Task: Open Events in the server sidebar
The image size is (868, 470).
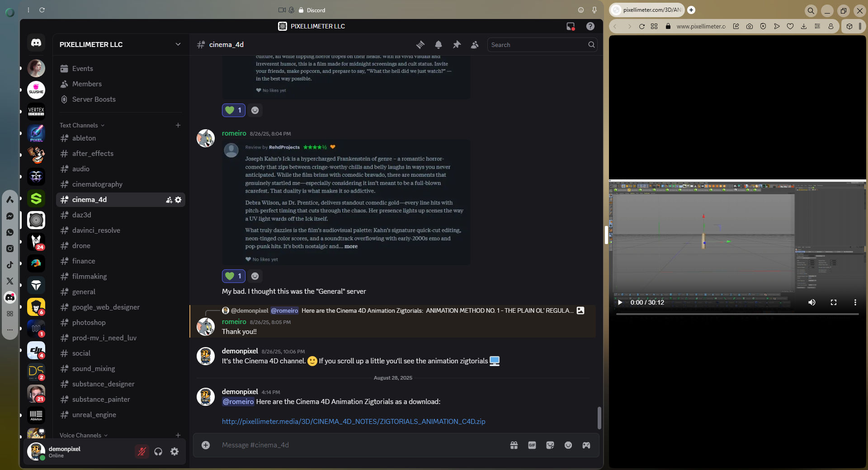Action: [x=120, y=69]
